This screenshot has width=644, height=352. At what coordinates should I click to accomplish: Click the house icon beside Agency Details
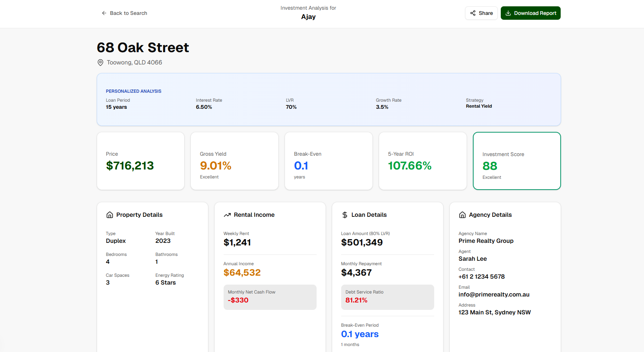462,215
